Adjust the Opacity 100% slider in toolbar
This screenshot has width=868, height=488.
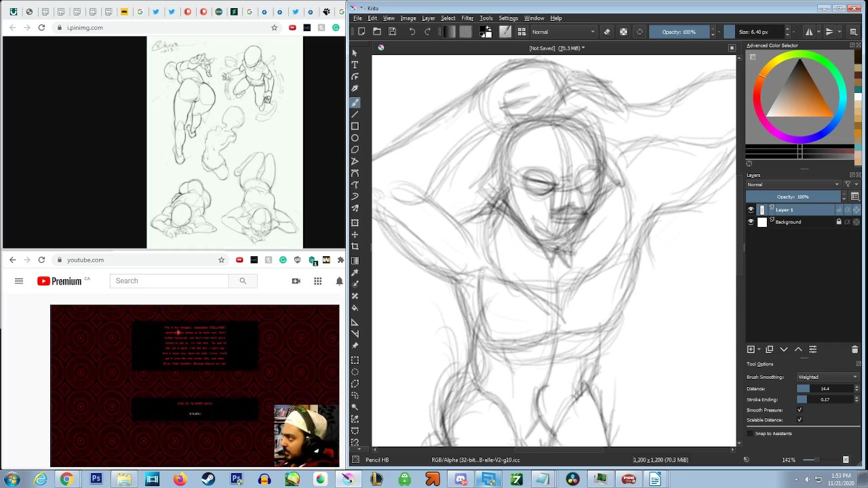pos(679,32)
